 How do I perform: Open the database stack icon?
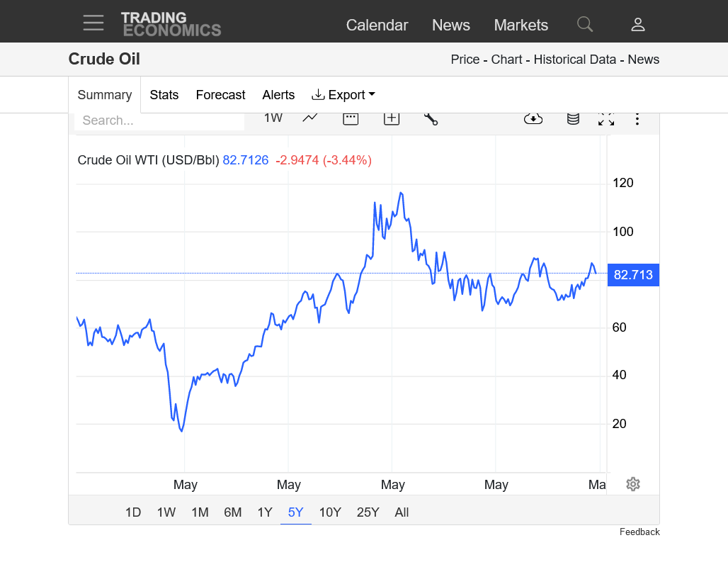(573, 119)
